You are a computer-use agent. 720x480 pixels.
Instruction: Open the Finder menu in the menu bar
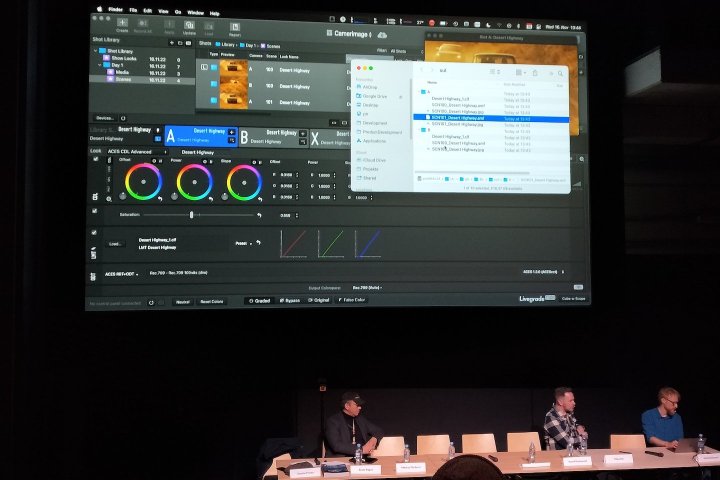pos(115,9)
